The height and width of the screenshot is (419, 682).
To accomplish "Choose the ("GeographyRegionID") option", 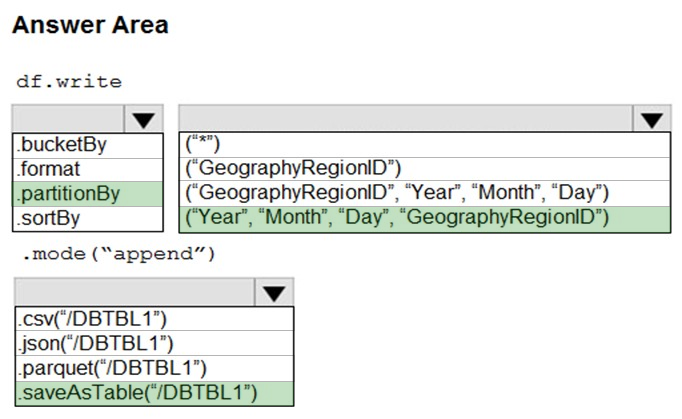I will (x=425, y=169).
